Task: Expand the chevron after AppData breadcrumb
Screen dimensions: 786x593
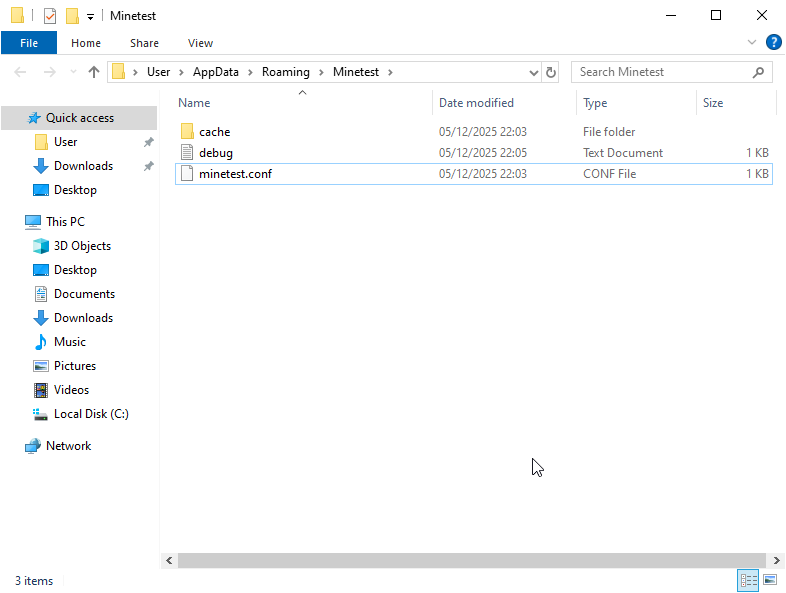Action: (x=250, y=73)
